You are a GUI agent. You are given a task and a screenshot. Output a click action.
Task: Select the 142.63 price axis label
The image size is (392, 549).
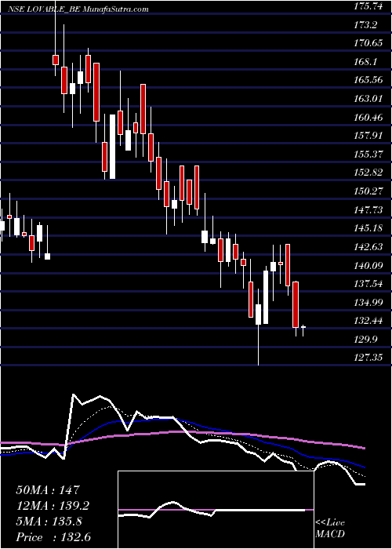click(367, 247)
